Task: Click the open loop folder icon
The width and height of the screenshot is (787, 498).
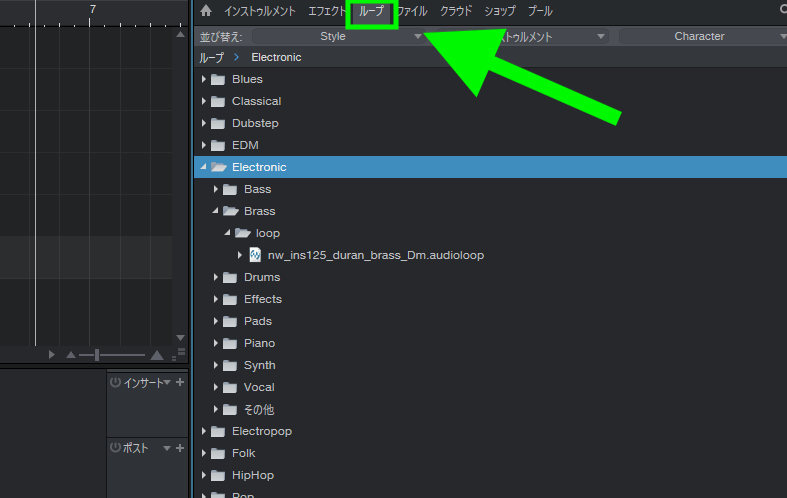Action: click(242, 233)
